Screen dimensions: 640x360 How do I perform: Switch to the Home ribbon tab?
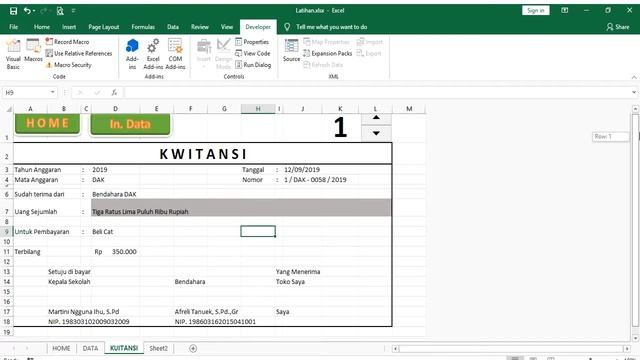coord(42,27)
